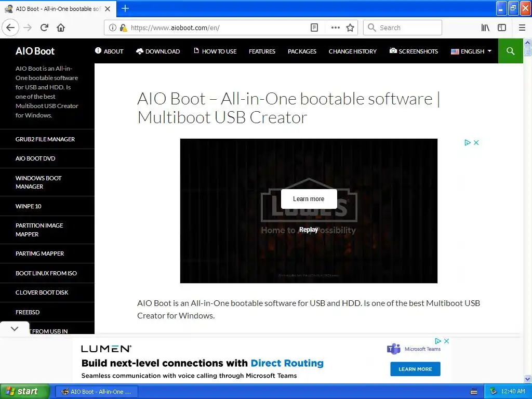Click the page scrollbar up arrow
The height and width of the screenshot is (399, 532).
(x=528, y=43)
